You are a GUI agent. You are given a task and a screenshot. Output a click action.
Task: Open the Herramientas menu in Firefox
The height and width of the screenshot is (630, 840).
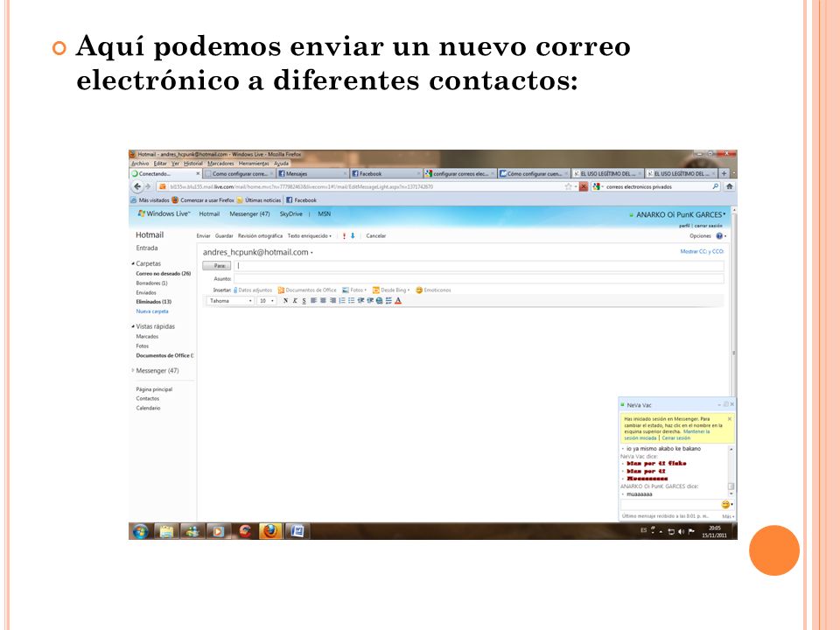tap(254, 164)
